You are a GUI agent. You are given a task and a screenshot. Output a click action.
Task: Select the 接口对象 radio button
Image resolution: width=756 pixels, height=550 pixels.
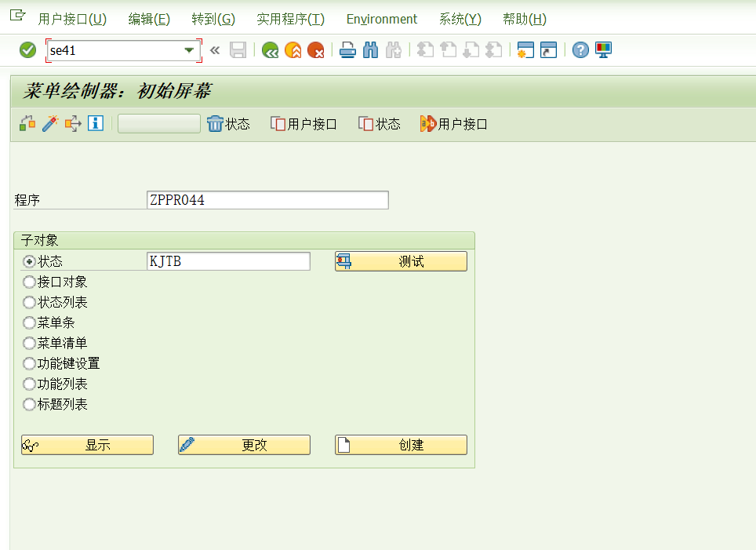point(28,282)
